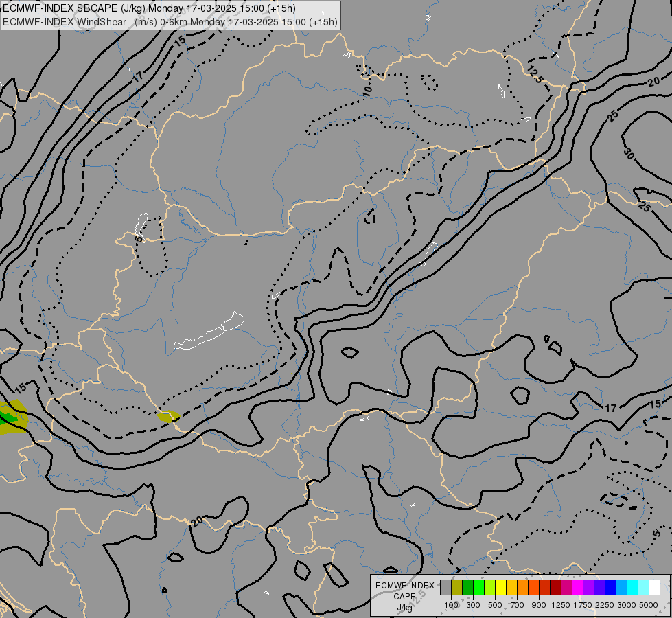Pick the pale cyan legend swatch
672x618 pixels.
point(644,587)
